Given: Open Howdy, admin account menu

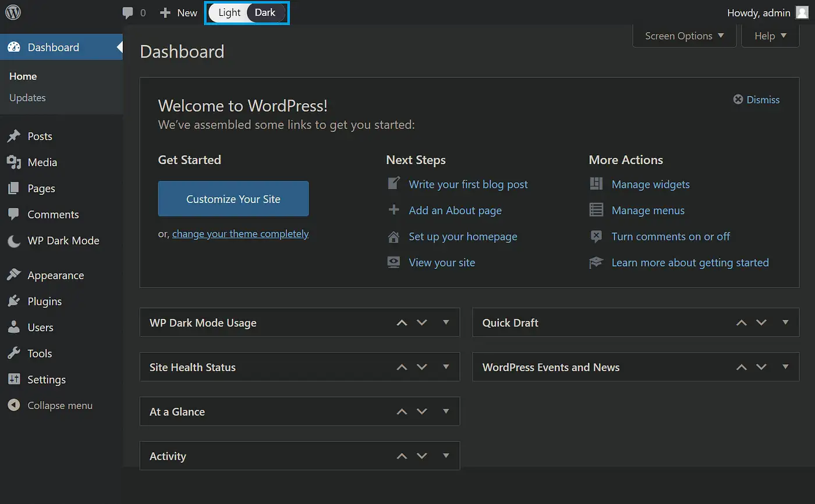Looking at the screenshot, I should pyautogui.click(x=768, y=13).
